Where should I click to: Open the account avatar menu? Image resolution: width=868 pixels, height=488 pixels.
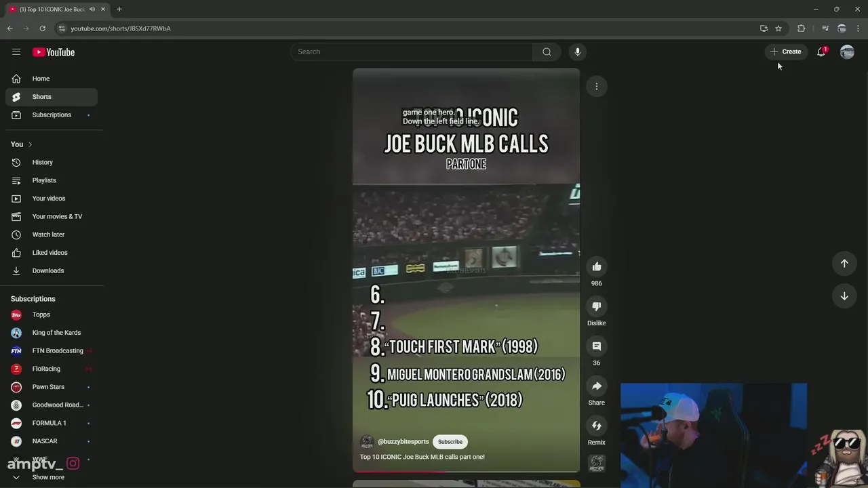[847, 52]
